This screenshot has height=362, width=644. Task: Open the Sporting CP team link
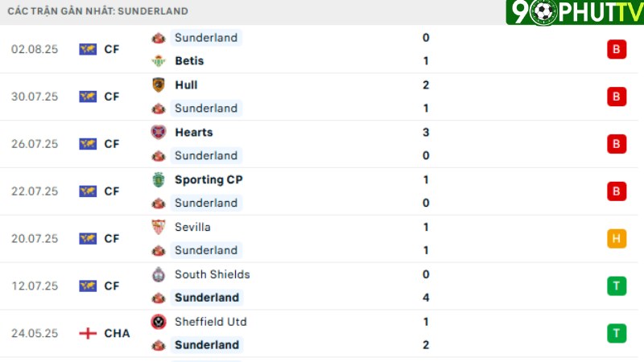[x=208, y=179]
